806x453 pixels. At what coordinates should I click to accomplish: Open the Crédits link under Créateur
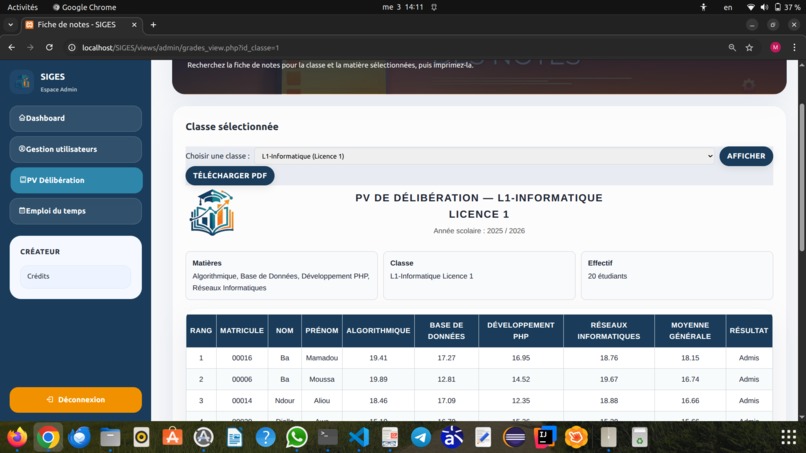76,276
